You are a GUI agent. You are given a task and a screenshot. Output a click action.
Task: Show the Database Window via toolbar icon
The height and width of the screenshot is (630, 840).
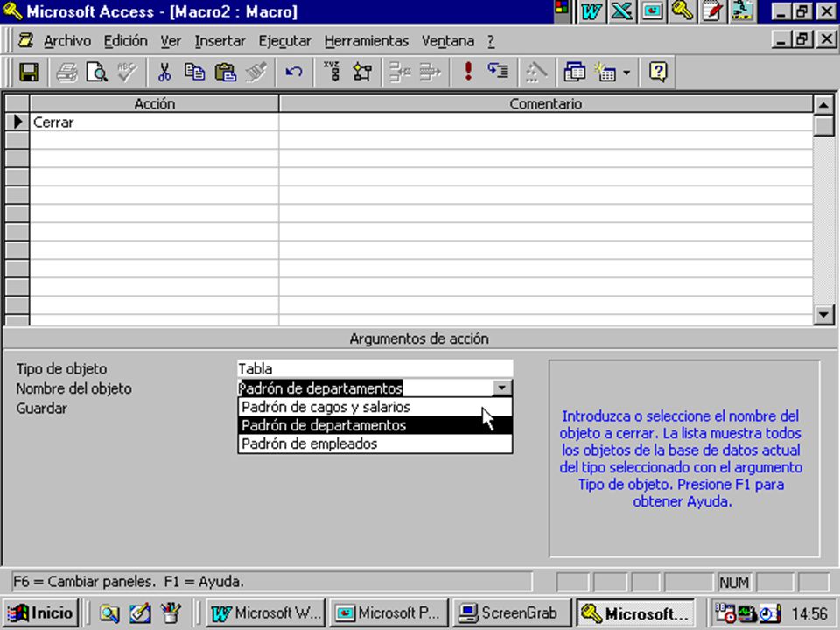pyautogui.click(x=574, y=72)
